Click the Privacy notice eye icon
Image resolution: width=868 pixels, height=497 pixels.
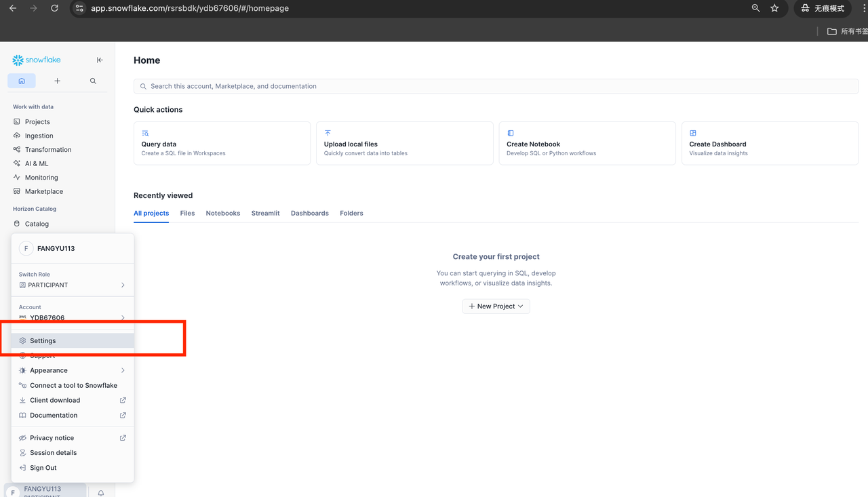(22, 438)
